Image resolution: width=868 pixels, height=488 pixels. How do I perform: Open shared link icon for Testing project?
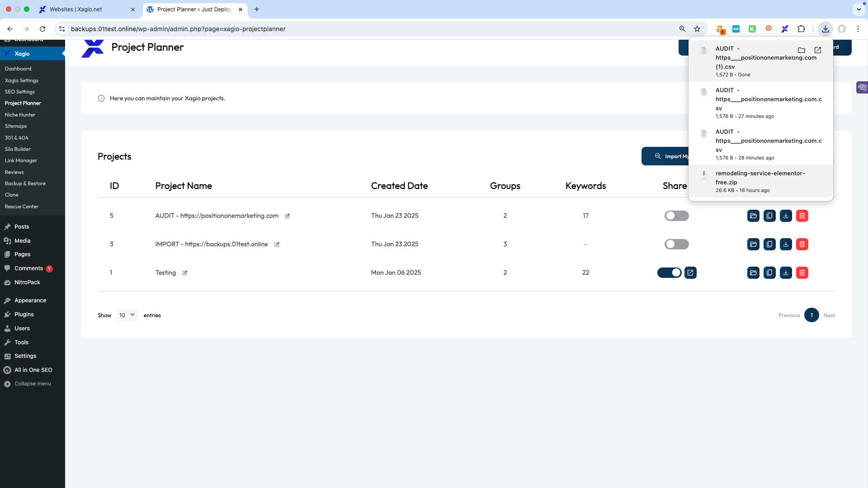(690, 272)
